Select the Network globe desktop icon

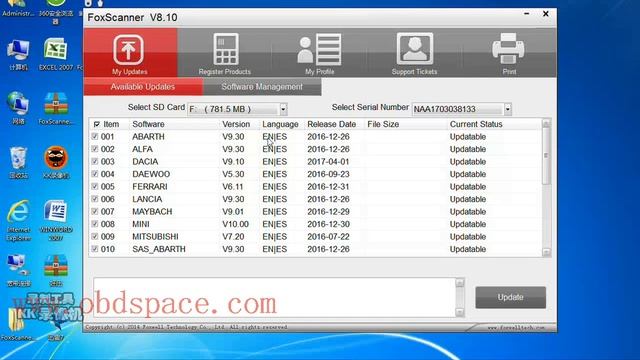[x=18, y=109]
